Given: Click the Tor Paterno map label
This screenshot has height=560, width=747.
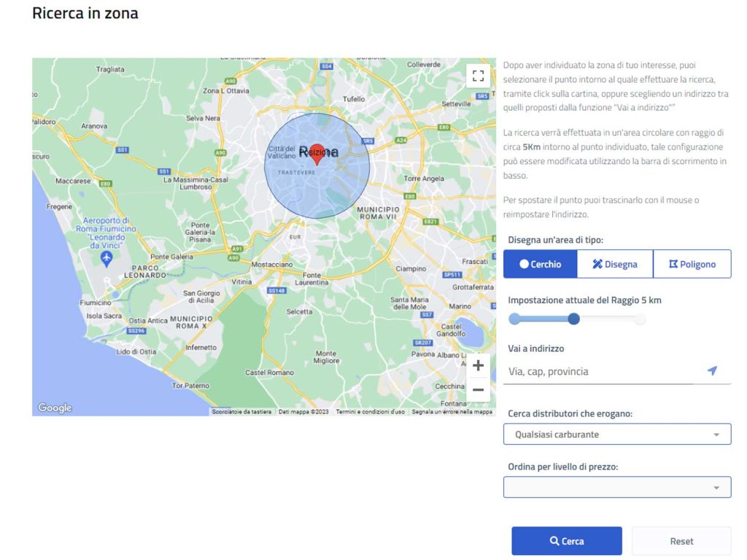Looking at the screenshot, I should (x=190, y=386).
